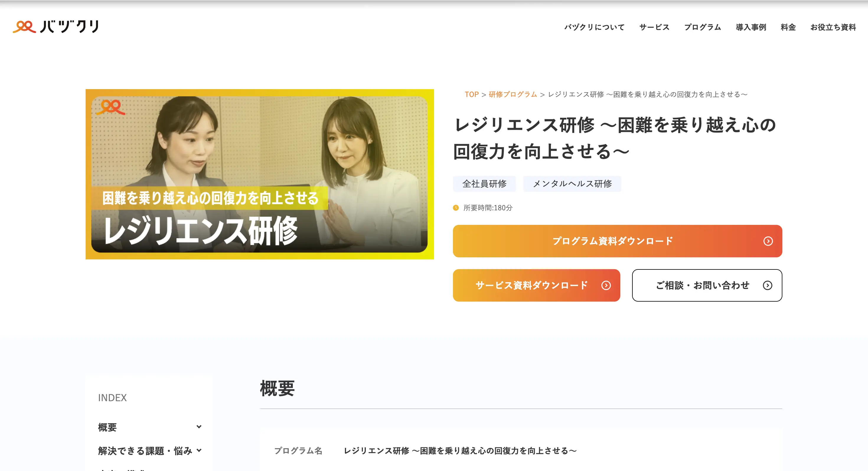Screen dimensions: 868x471
Task: Go to 導入事例 in the navigation bar
Action: pos(750,27)
